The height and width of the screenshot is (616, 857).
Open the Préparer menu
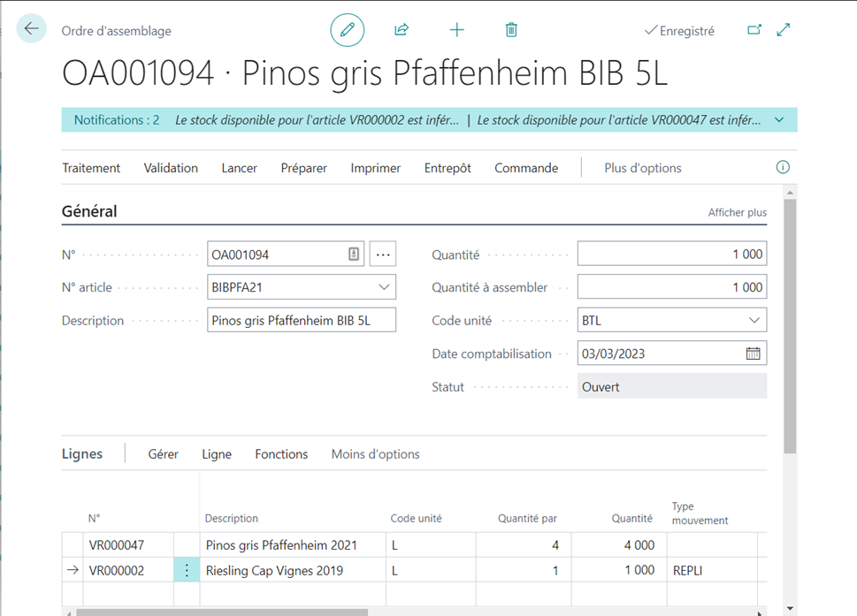click(x=304, y=168)
